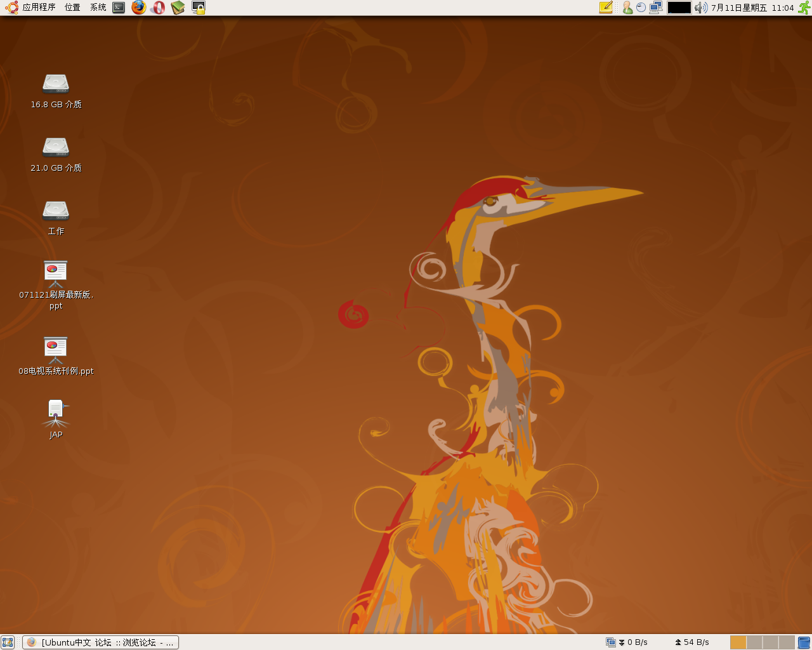Open the calendar from 7月11日星期五 clock
The image size is (812, 650).
(x=752, y=8)
